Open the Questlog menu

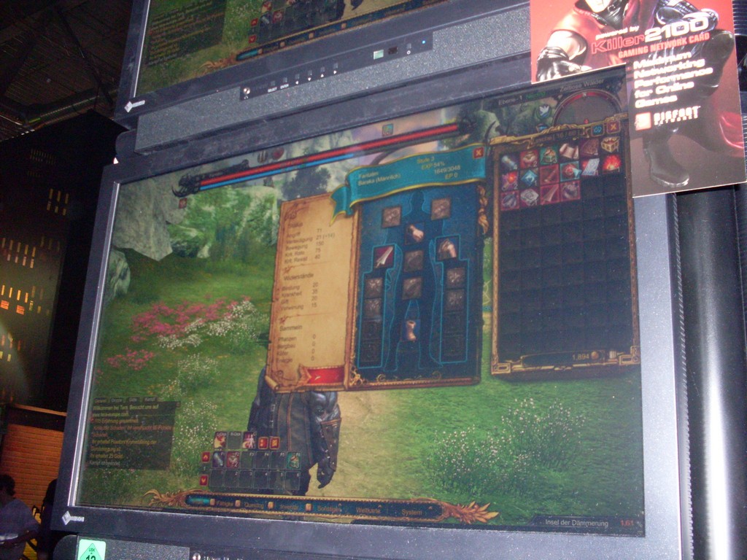pos(255,504)
